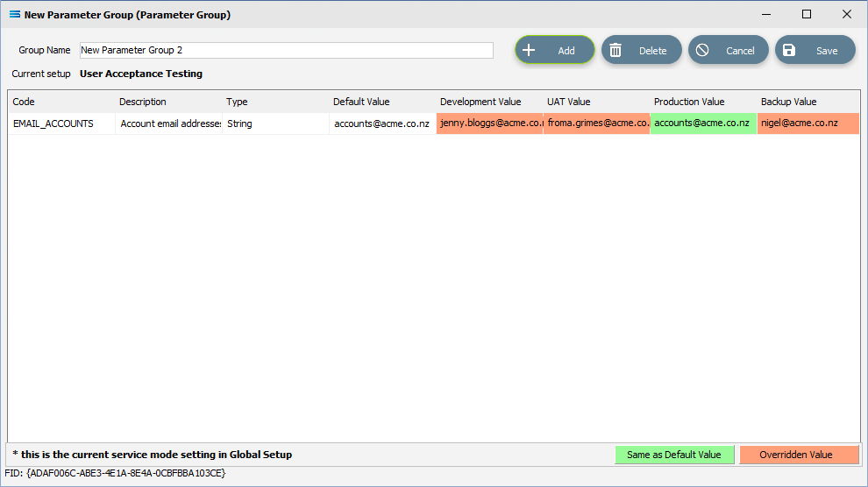Click the green 'Same as Default Value' legend
The image size is (868, 487).
674,455
